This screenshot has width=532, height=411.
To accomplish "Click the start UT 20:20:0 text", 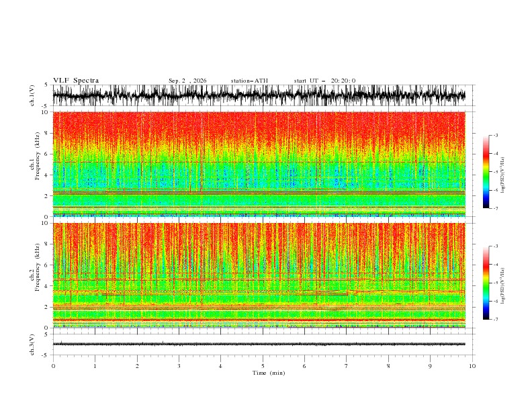I will click(x=324, y=81).
